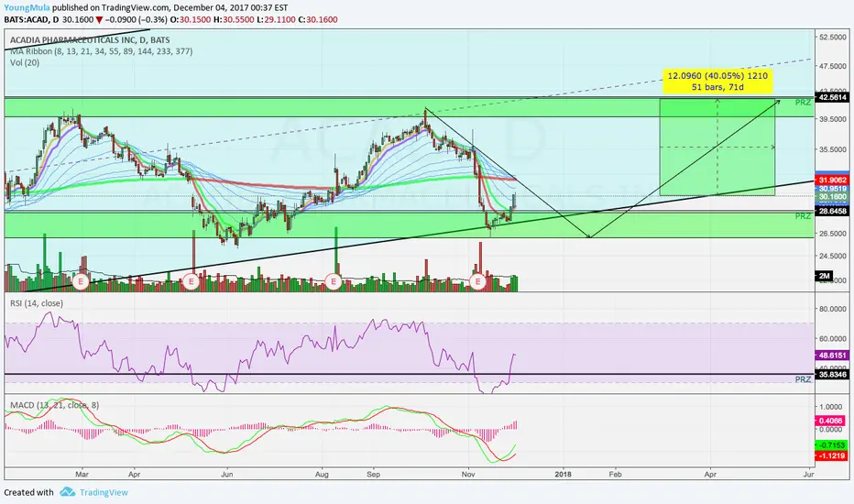Open the earnings marker near Mar
This screenshot has width=854, height=504.
coord(82,281)
